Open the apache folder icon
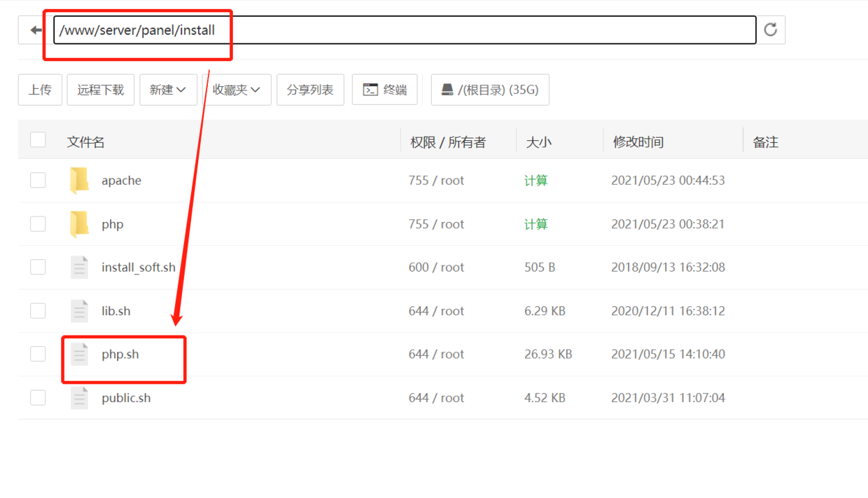Image resolution: width=868 pixels, height=498 pixels. (79, 180)
